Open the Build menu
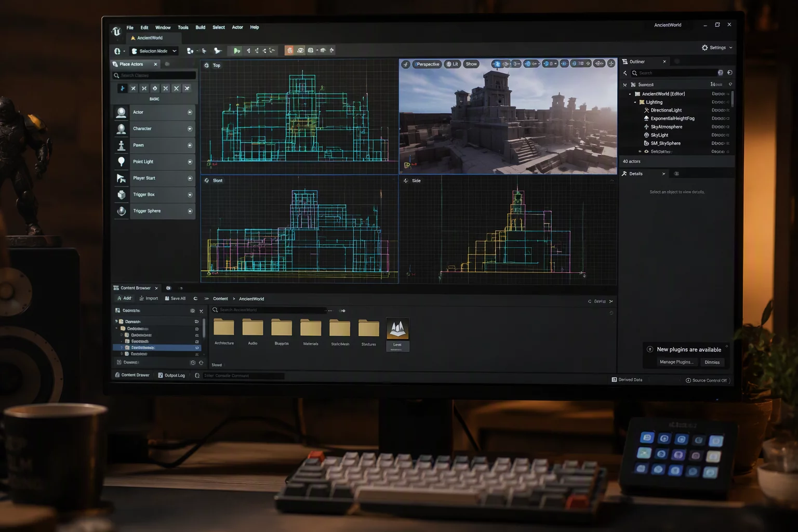798x532 pixels. click(x=201, y=28)
